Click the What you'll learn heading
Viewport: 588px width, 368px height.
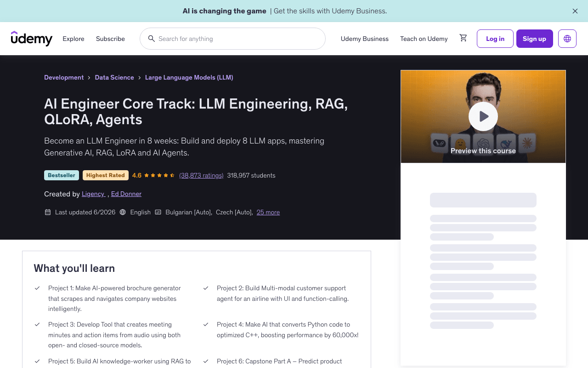(74, 268)
